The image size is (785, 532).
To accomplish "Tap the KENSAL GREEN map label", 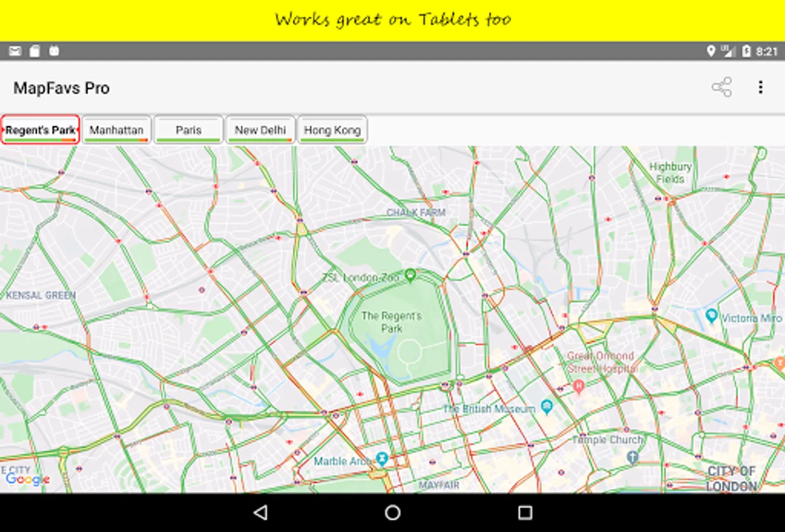I will point(41,295).
